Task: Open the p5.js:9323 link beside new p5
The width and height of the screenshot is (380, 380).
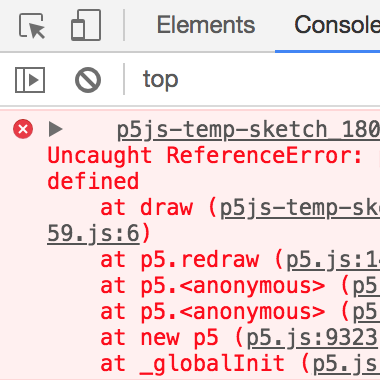Action: pyautogui.click(x=313, y=338)
